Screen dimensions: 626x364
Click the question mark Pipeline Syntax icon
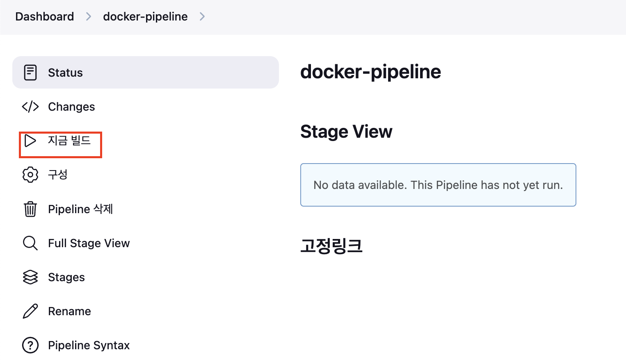[30, 345]
